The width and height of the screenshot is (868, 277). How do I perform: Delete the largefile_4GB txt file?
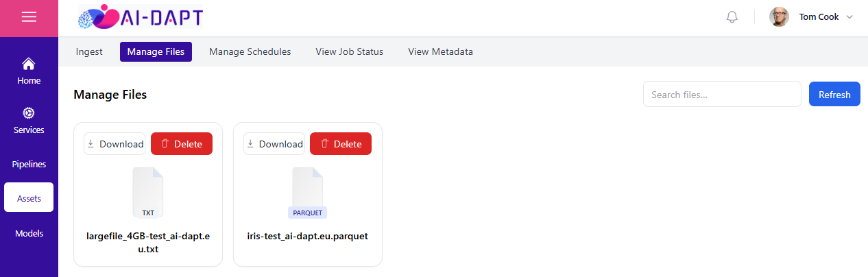pyautogui.click(x=182, y=144)
